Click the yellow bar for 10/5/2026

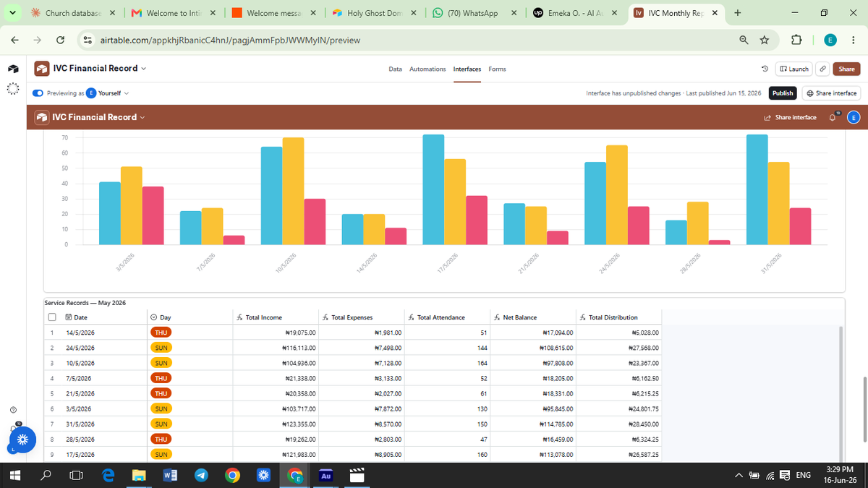click(x=293, y=191)
